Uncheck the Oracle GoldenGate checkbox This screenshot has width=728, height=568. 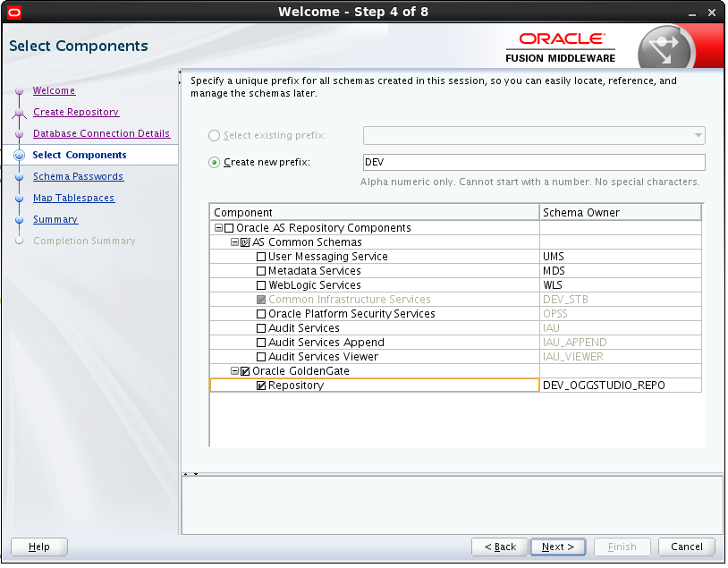pyautogui.click(x=245, y=371)
